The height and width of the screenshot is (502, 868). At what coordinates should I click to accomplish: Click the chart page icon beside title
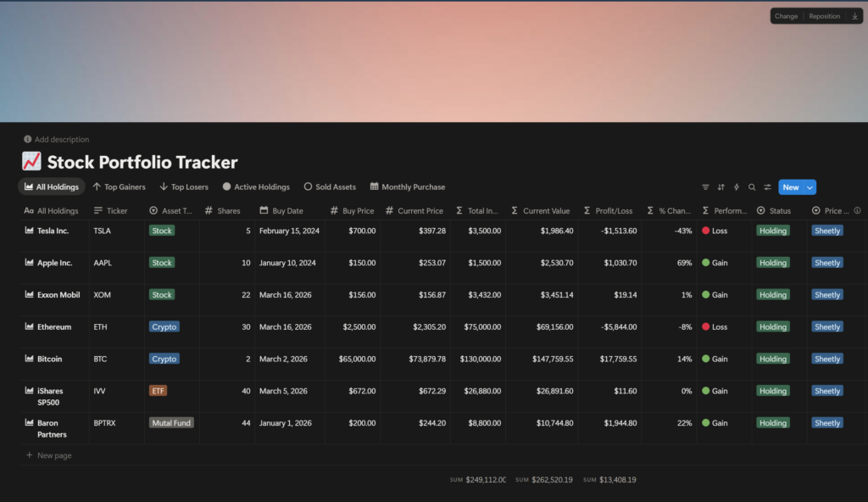(x=31, y=161)
